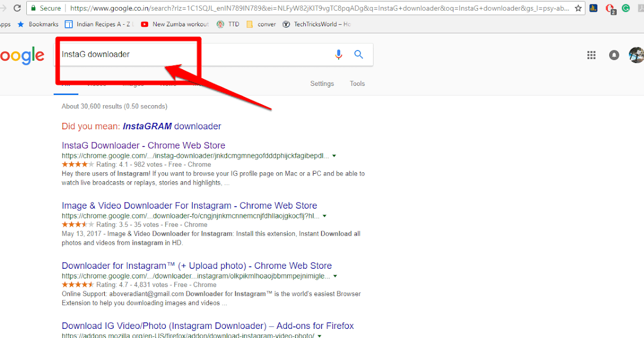Viewport: 644px width, 338px height.
Task: Expand arrow next to downloader-fo URL
Action: pyautogui.click(x=324, y=216)
